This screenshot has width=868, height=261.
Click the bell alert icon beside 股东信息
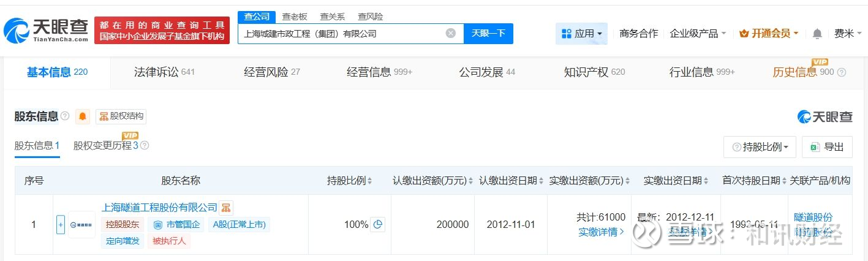(x=83, y=116)
